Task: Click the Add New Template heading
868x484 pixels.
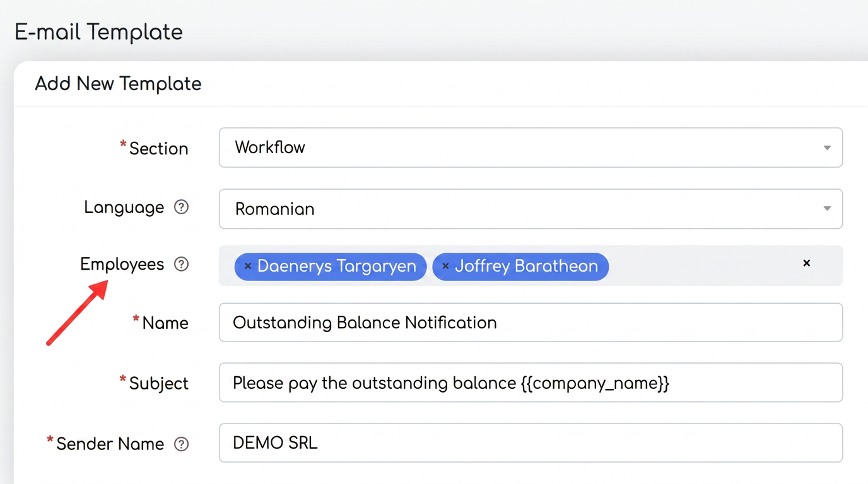Action: [x=118, y=84]
